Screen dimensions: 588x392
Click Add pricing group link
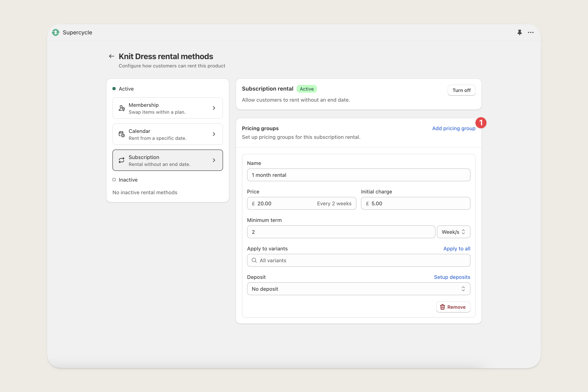(454, 128)
